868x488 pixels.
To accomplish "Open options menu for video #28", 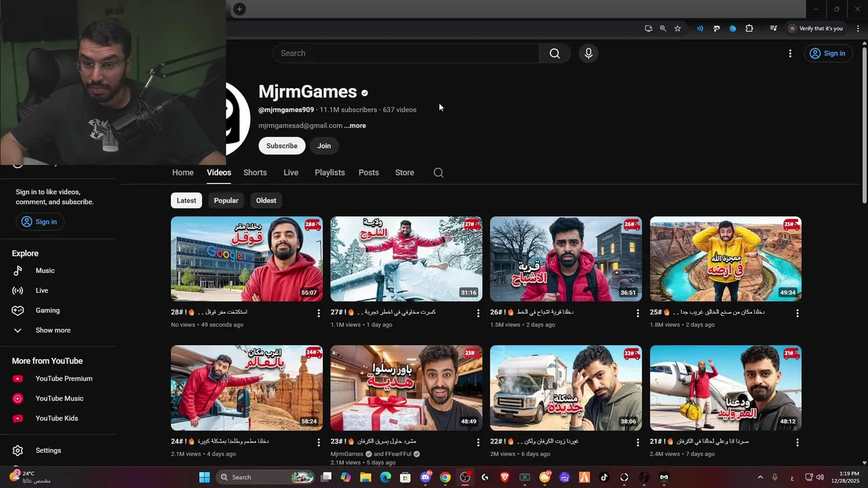I will tap(319, 313).
